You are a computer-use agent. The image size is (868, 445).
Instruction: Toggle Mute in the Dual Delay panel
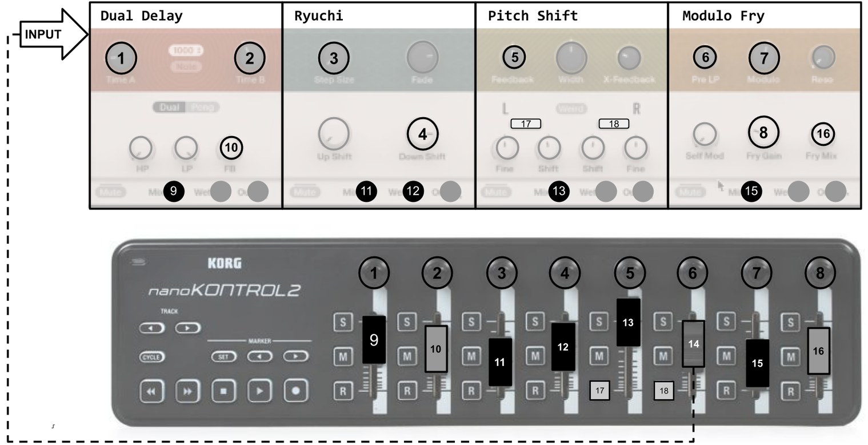[110, 192]
